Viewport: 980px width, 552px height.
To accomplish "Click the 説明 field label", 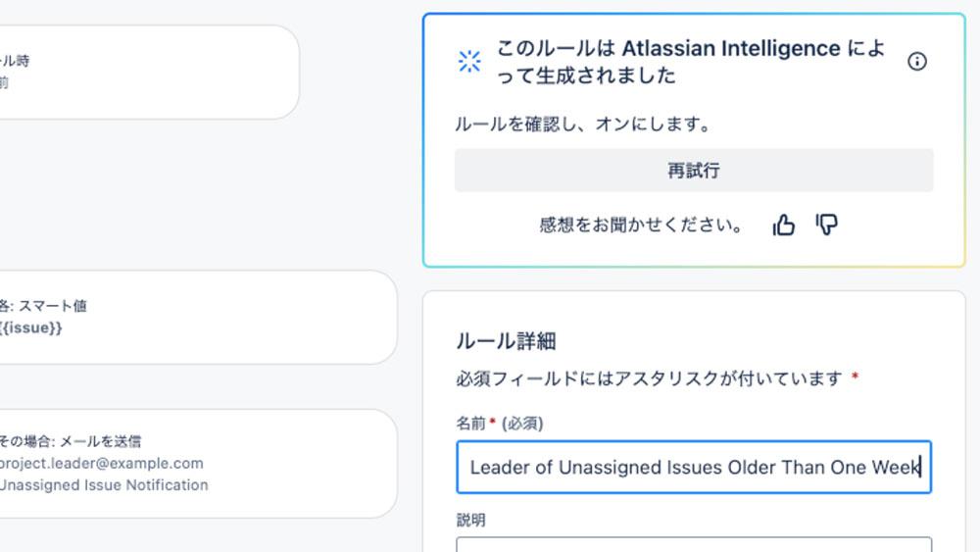I will tap(470, 520).
